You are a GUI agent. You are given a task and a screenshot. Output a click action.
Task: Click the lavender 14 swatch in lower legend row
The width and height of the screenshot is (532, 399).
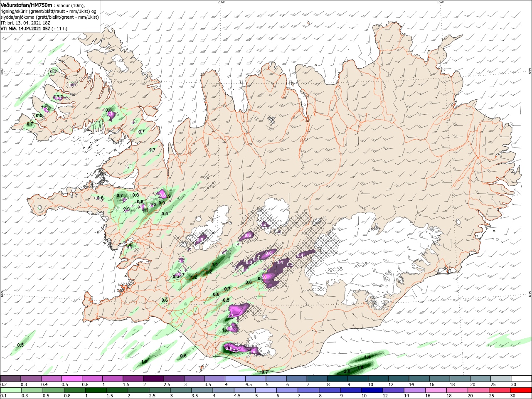[414, 390]
